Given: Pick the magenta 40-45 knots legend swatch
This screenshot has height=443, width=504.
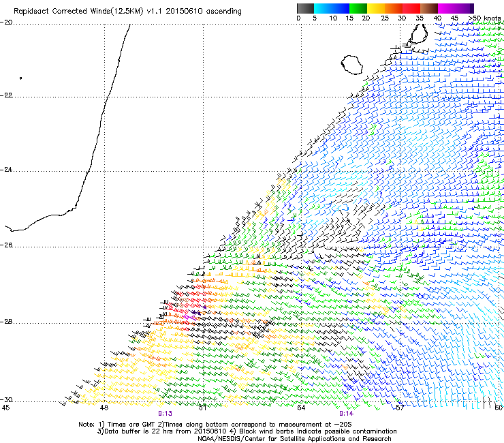Looking at the screenshot, I should [x=447, y=8].
